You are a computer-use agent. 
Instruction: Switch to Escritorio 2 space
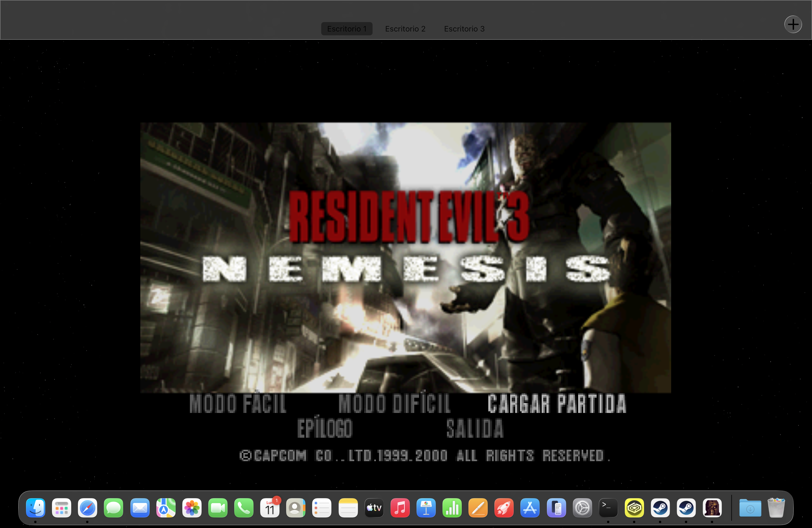point(405,29)
